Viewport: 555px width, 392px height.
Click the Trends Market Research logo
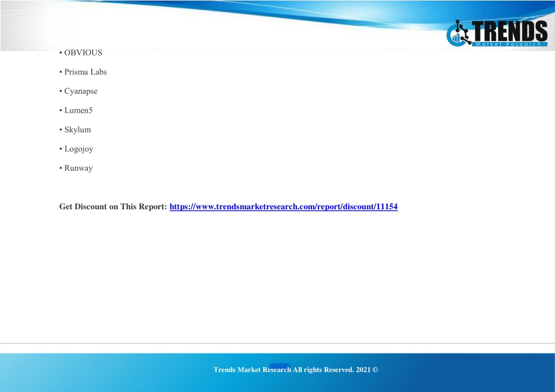[497, 33]
